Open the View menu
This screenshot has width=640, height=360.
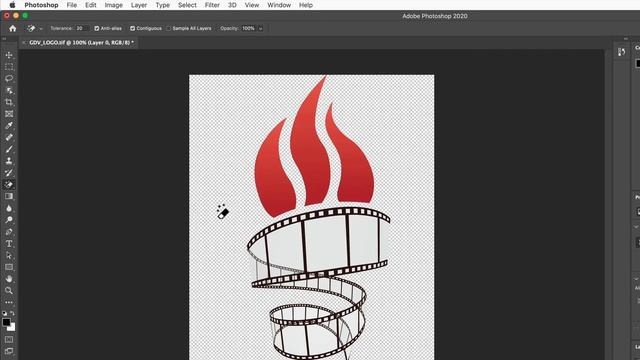(252, 5)
